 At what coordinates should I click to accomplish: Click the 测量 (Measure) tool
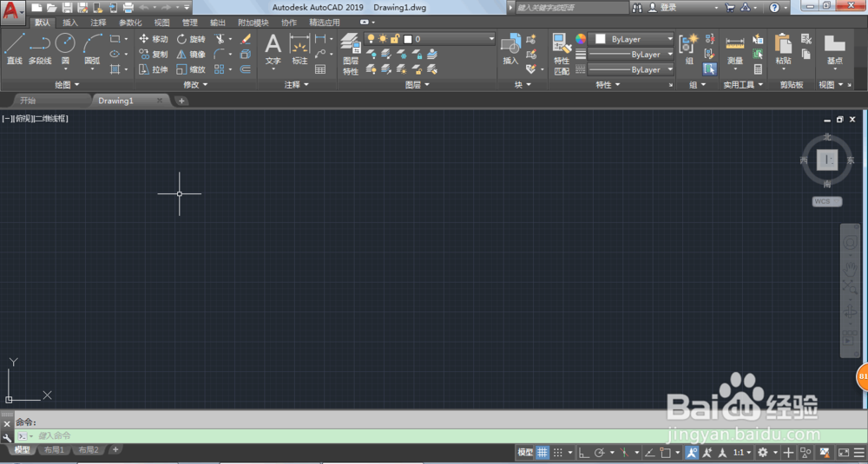click(x=734, y=49)
